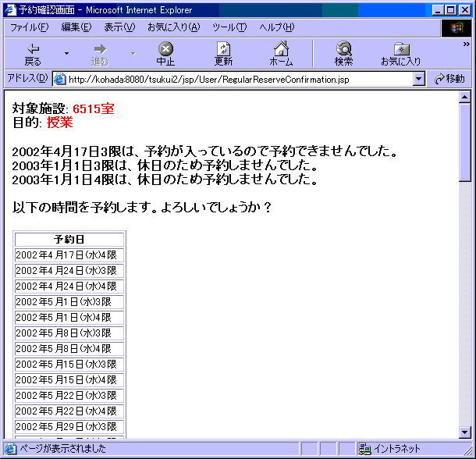Open the Forward button history dropdown
Viewport: 476px width, 459px height.
point(133,54)
